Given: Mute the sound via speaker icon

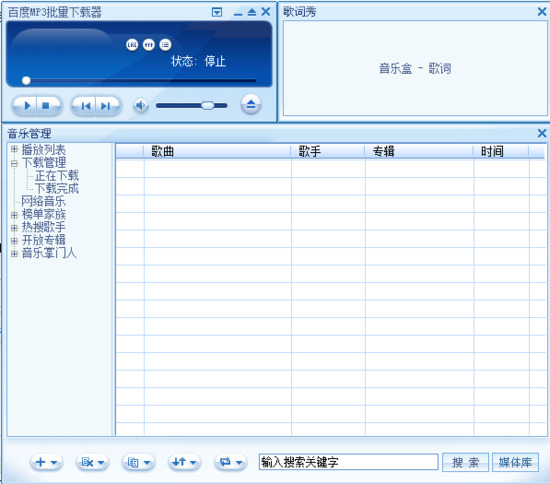Looking at the screenshot, I should pos(141,105).
